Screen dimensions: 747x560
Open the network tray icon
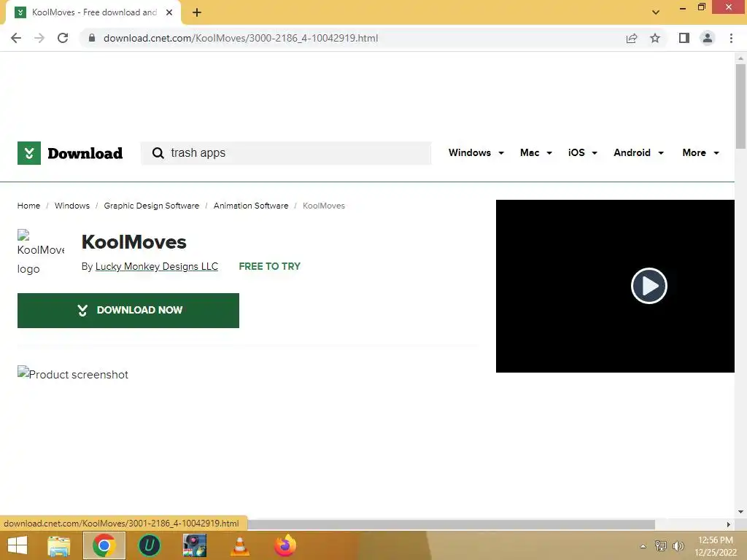point(661,546)
